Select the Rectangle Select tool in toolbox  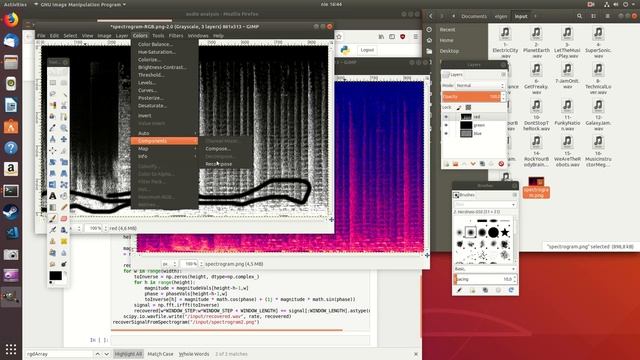[x=53, y=83]
